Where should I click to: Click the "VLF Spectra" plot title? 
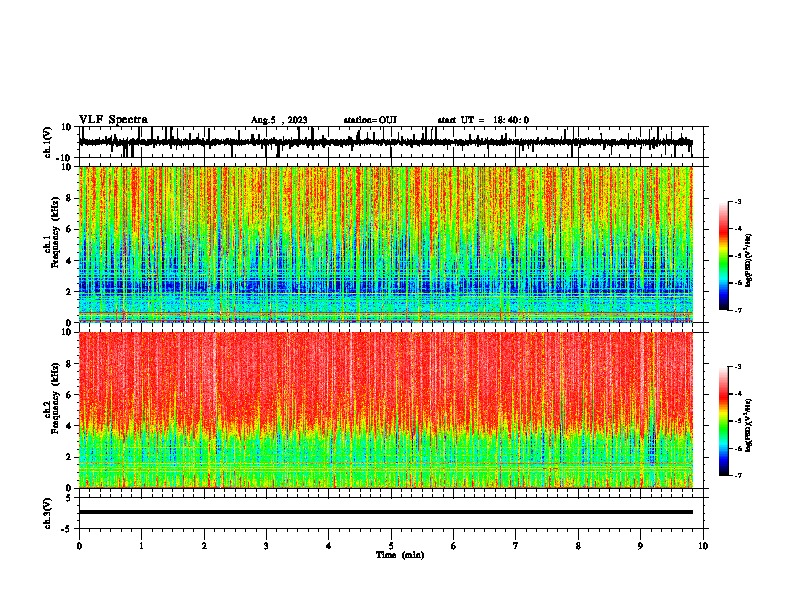(113, 120)
